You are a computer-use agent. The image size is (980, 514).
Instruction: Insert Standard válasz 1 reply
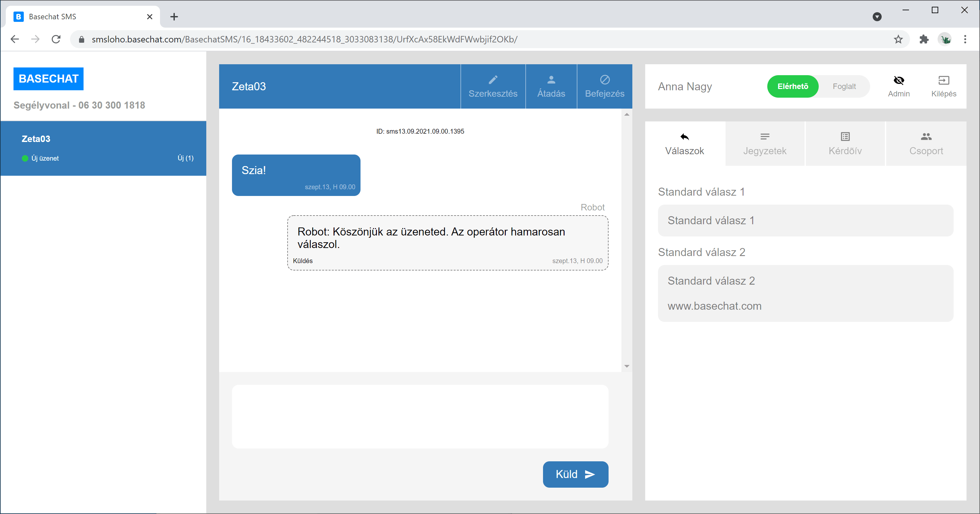[806, 220]
